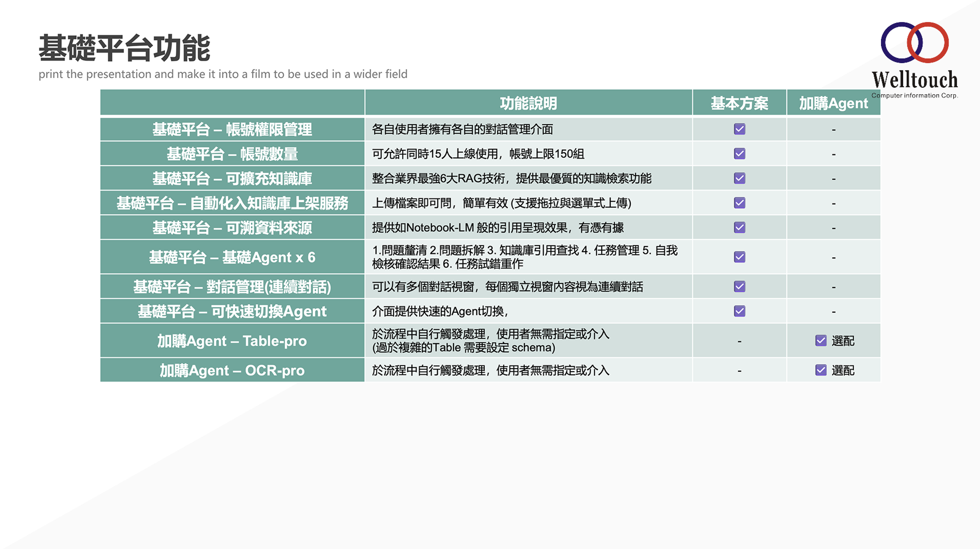Screen dimensions: 980x549
Task: Click the Notebook-LM description cell text
Action: click(497, 228)
